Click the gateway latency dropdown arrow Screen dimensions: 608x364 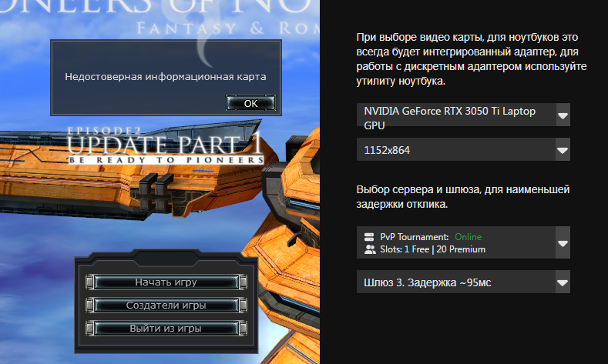[563, 282]
